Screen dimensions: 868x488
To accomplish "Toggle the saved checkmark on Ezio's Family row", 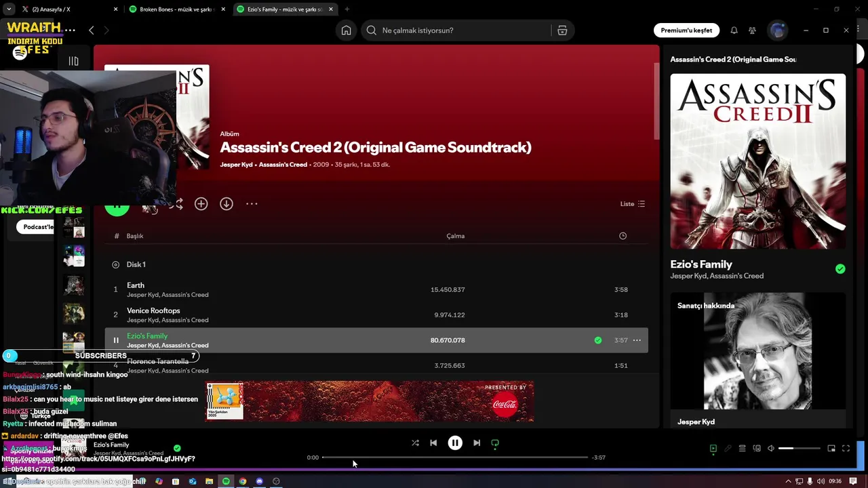I will [598, 340].
